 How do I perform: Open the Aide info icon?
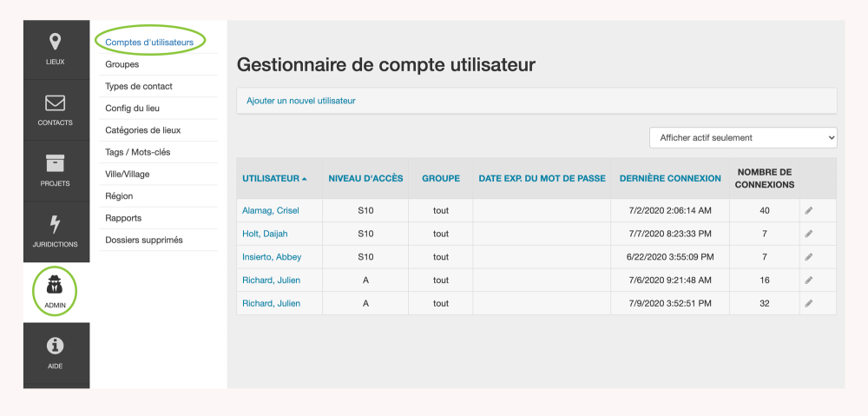click(x=56, y=353)
